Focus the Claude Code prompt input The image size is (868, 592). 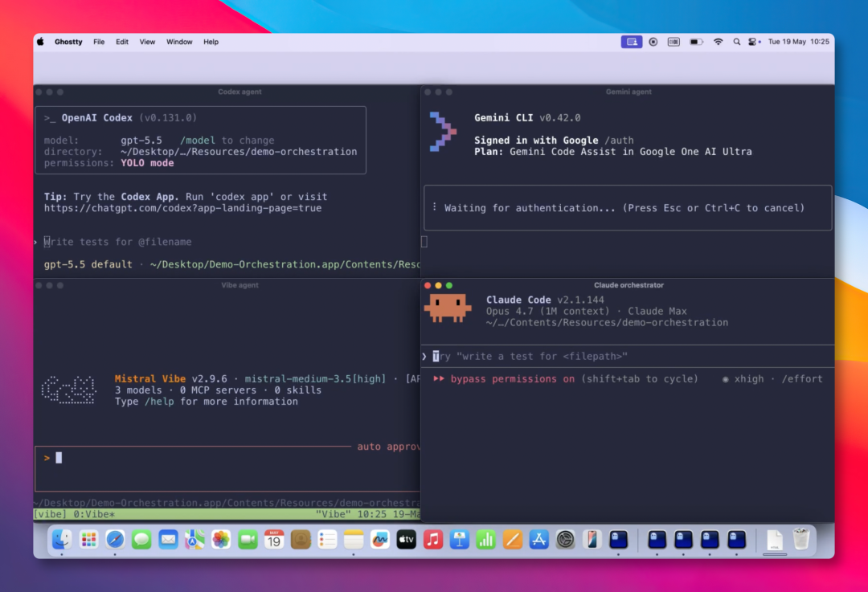pos(628,357)
